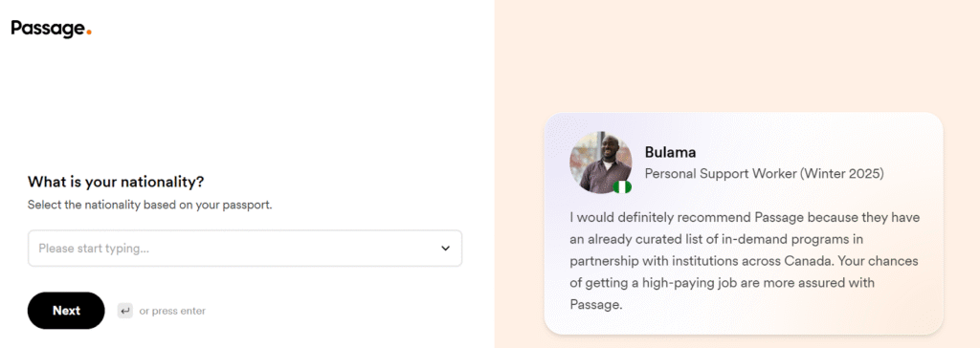This screenshot has width=980, height=348.
Task: Click the orange dot in Passage logo
Action: 89,33
